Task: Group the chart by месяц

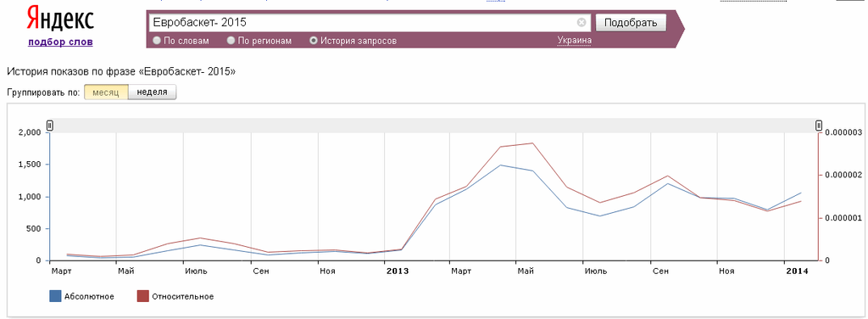Action: pos(106,92)
